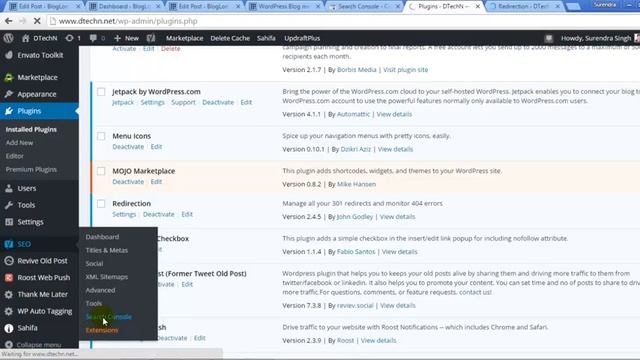Viewport: 640px width, 360px height.
Task: Click the Thank Me Later gear icon
Action: (9, 294)
